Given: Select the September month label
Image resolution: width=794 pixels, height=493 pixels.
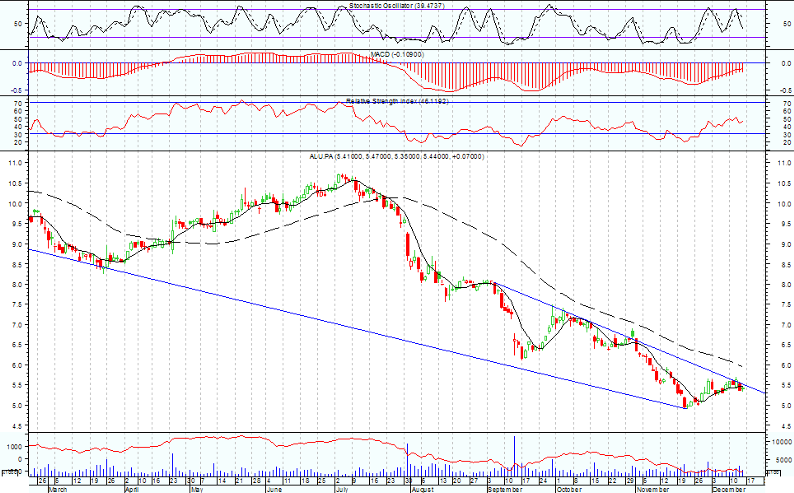Looking at the screenshot, I should point(504,489).
